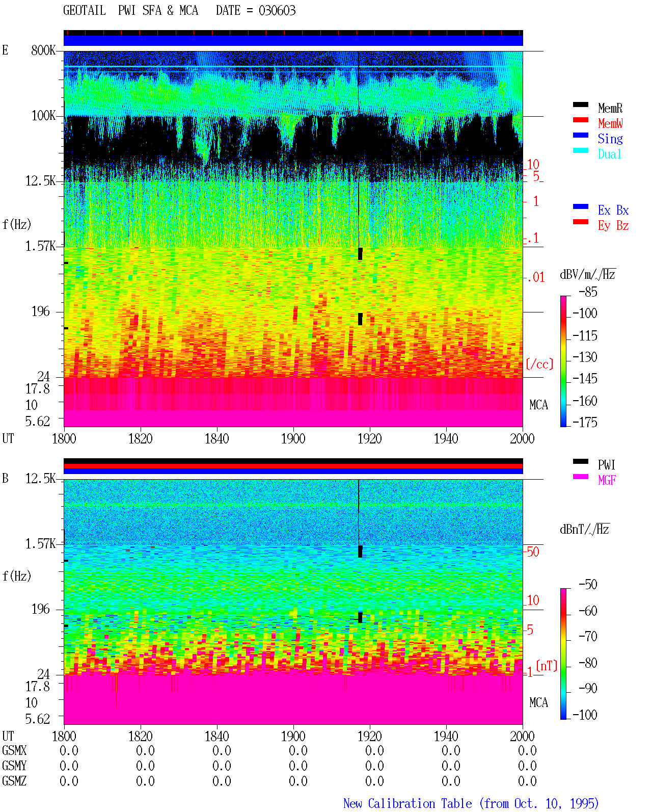Screen dimensions: 652x812
Task: Click the red MemW legend swatch
Action: [x=581, y=120]
